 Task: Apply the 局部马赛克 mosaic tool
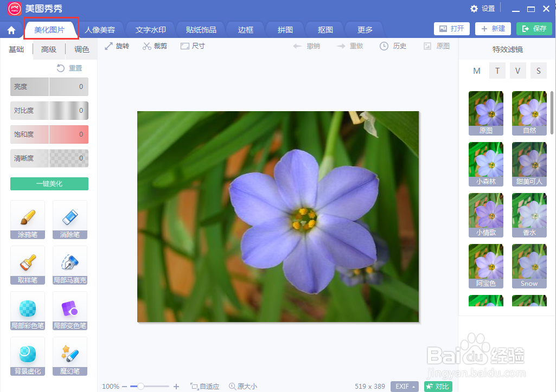(x=69, y=265)
